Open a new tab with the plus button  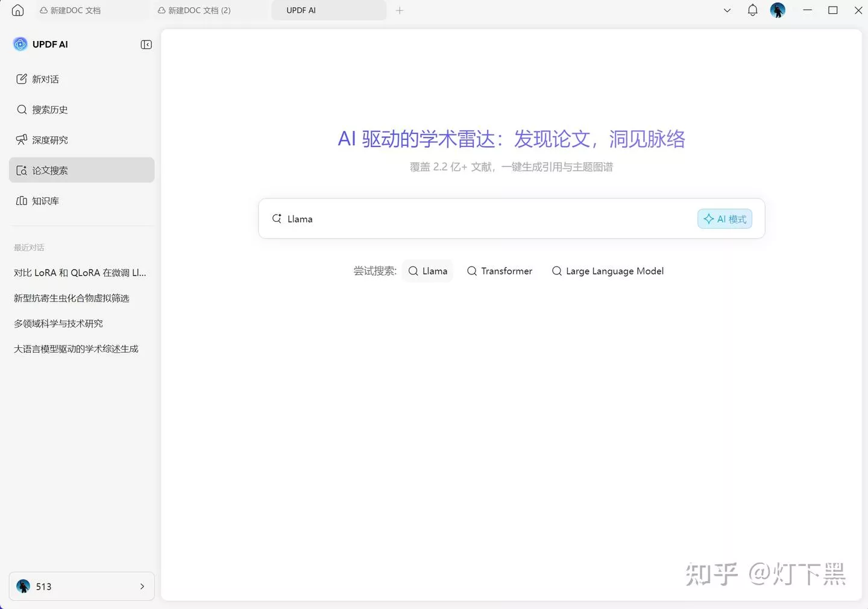click(400, 10)
